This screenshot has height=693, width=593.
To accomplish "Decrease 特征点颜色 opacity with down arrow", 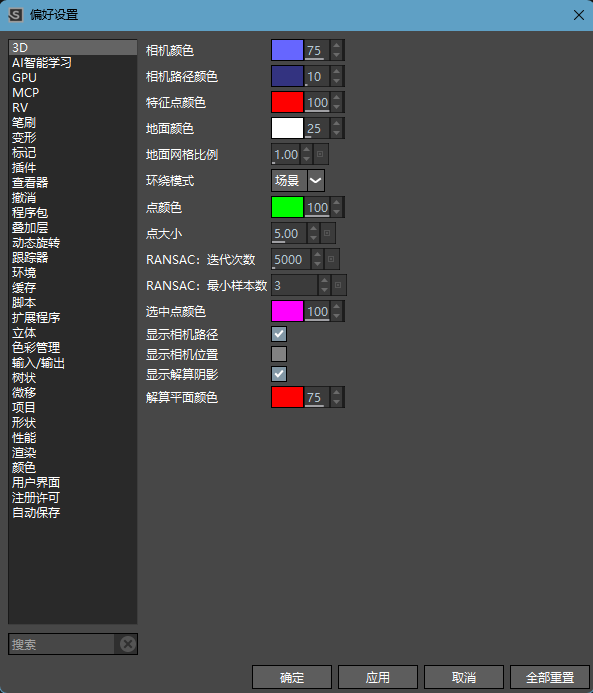I will coord(337,107).
